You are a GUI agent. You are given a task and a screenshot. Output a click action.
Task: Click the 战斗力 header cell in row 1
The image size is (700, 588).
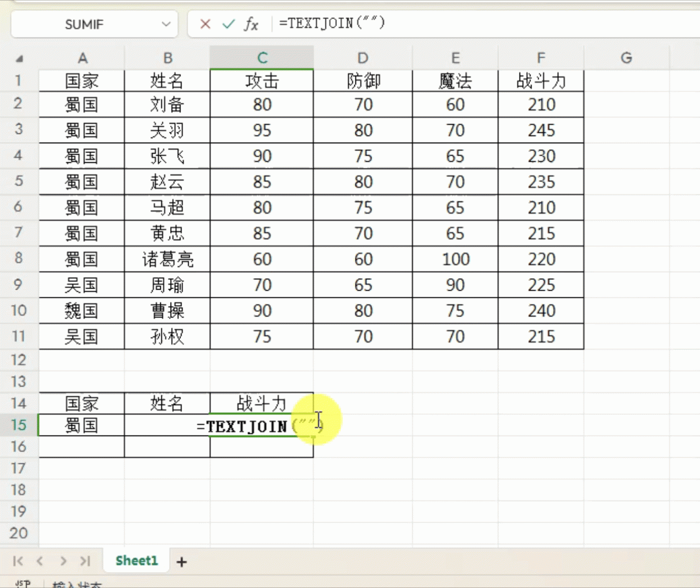541,81
